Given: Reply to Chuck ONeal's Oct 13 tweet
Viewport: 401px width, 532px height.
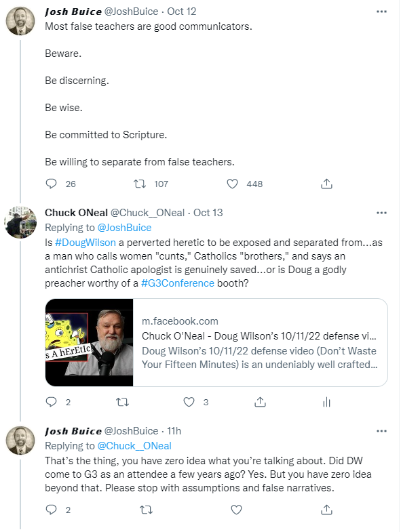Looking at the screenshot, I should [51, 402].
